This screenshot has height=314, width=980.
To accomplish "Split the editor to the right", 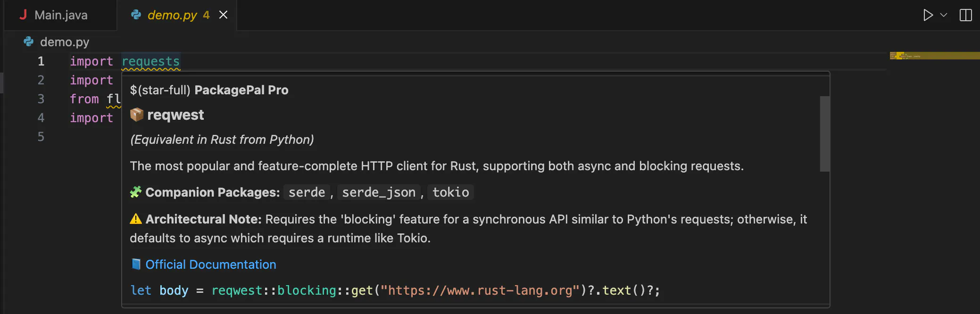I will [965, 15].
